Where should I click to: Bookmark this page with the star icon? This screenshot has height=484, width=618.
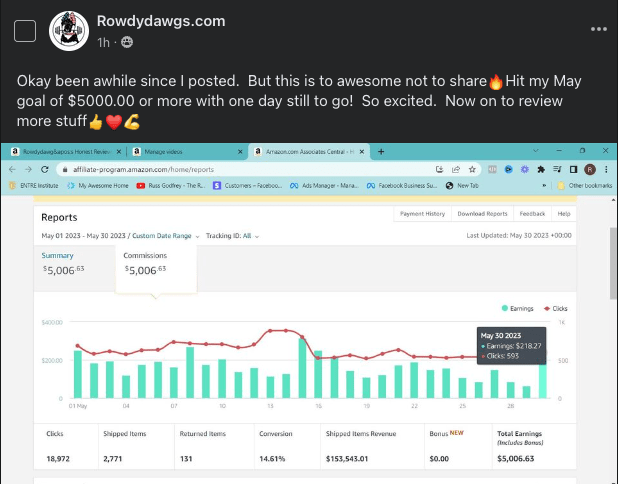(472, 169)
